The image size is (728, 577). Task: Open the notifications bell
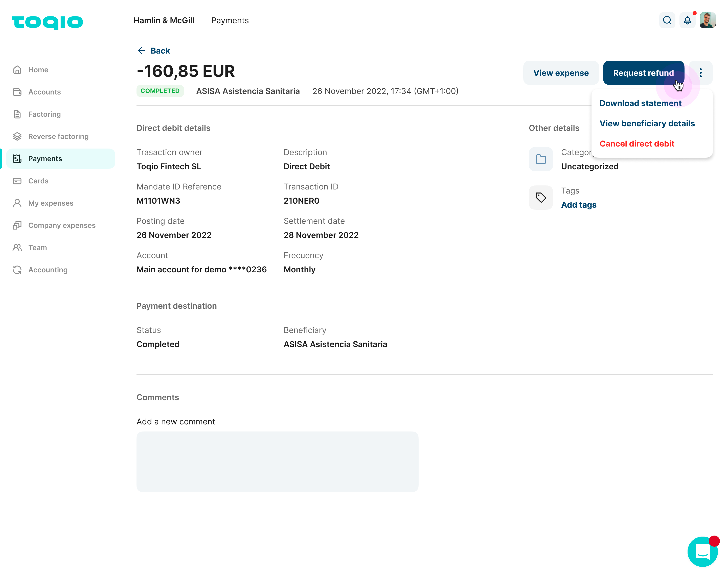[687, 20]
